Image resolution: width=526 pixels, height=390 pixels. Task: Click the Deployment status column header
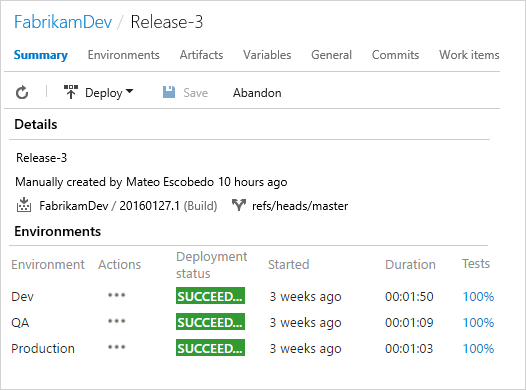click(212, 265)
